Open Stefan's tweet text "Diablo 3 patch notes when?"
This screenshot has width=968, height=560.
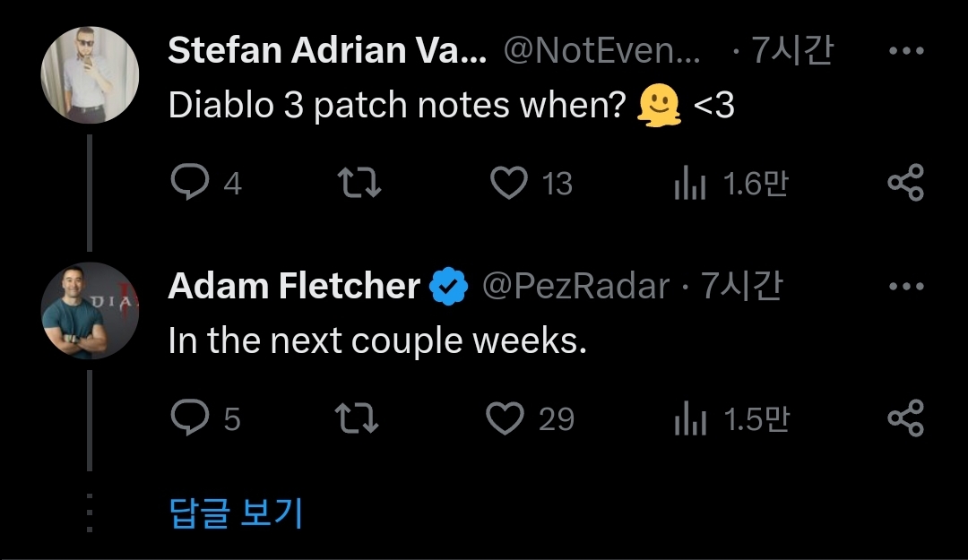click(396, 107)
